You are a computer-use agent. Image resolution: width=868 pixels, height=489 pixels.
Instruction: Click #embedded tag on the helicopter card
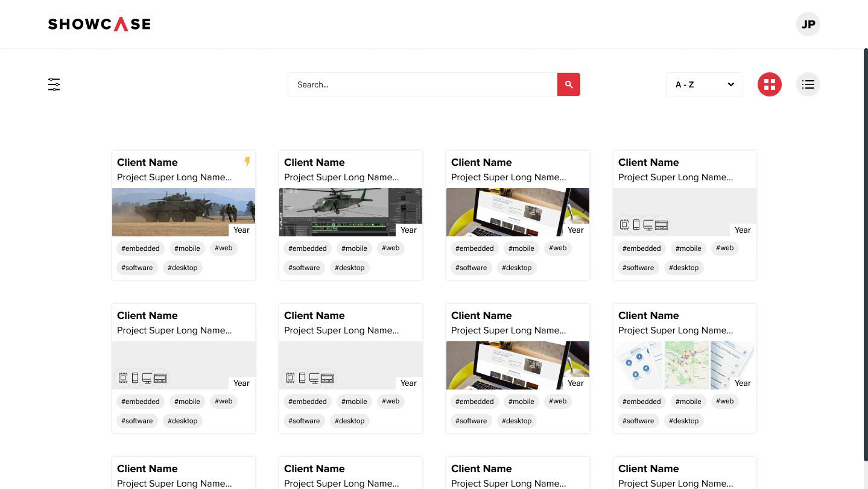tap(308, 248)
